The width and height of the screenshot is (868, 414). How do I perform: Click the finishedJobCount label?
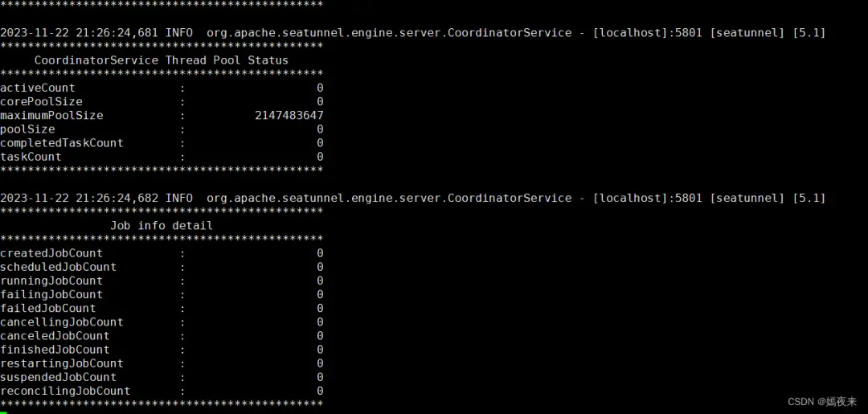(x=55, y=350)
